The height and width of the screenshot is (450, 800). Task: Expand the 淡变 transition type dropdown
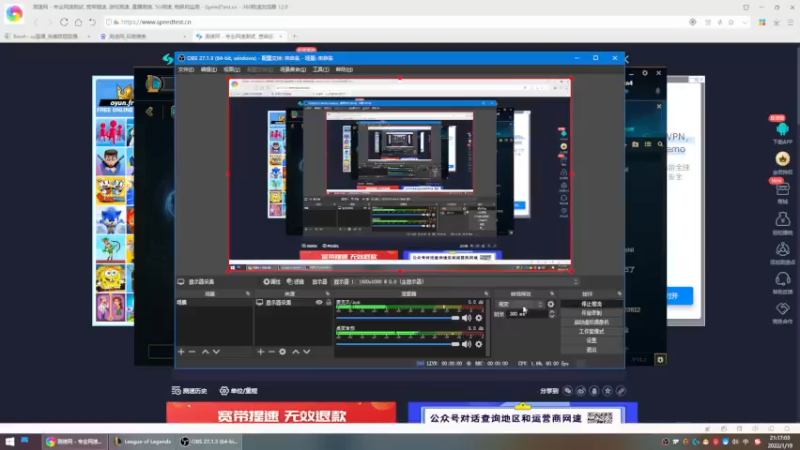point(519,304)
